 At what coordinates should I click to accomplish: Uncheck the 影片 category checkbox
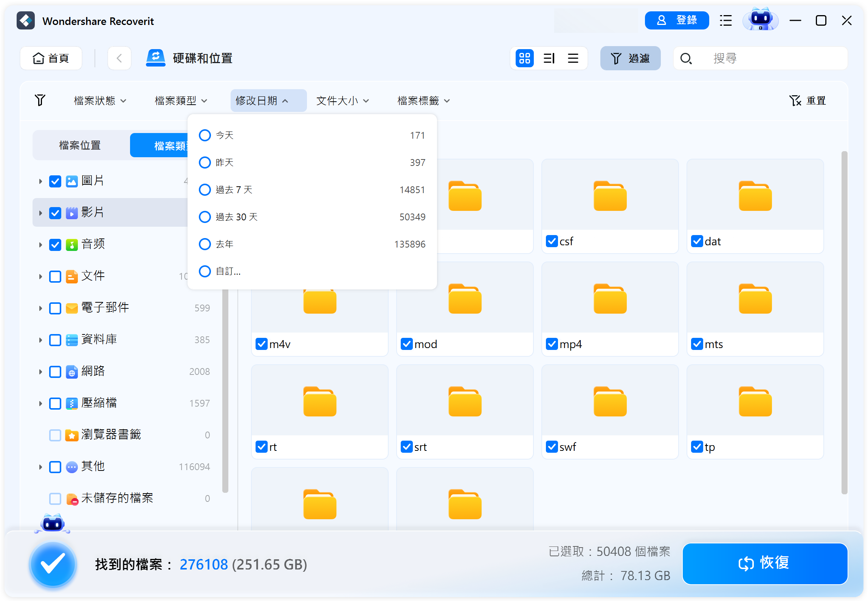[55, 213]
